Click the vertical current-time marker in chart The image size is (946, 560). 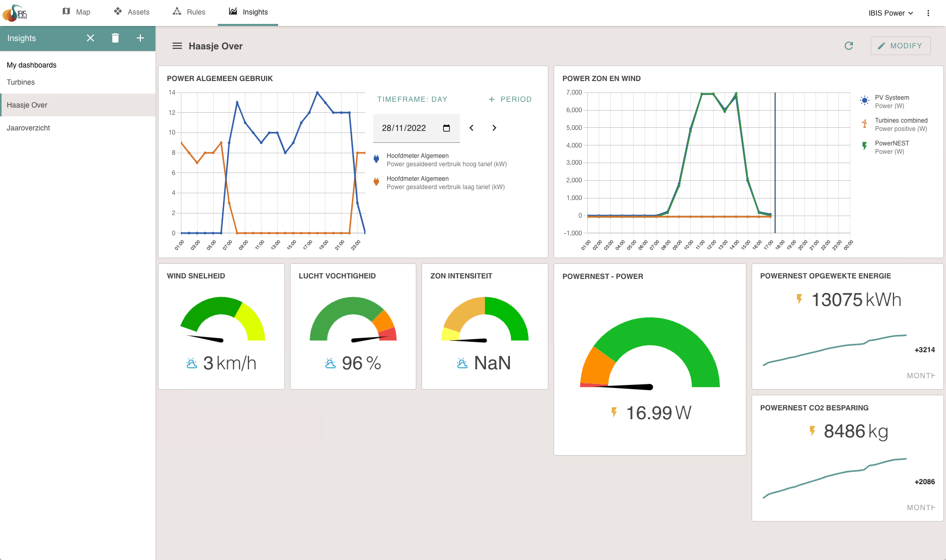point(775,163)
